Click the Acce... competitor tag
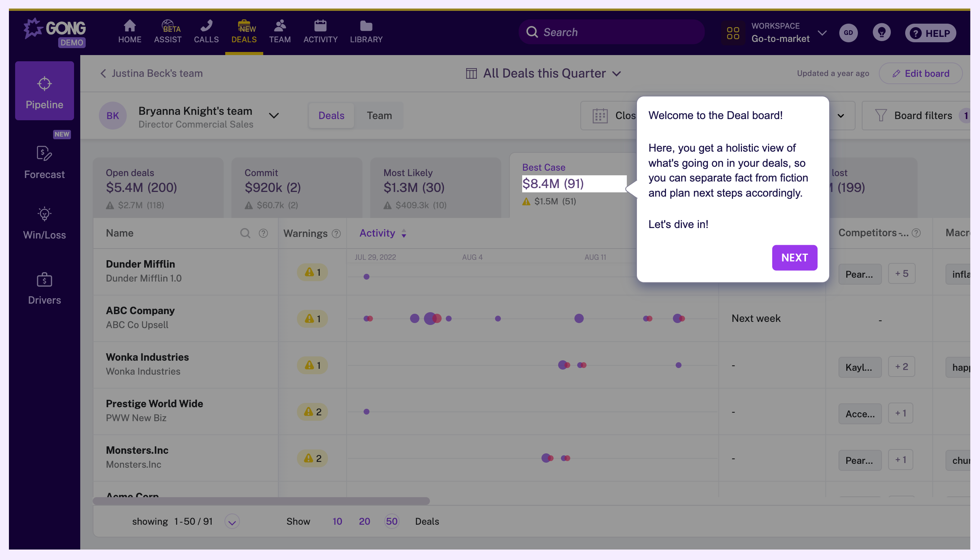The width and height of the screenshot is (980, 560). [x=860, y=414]
